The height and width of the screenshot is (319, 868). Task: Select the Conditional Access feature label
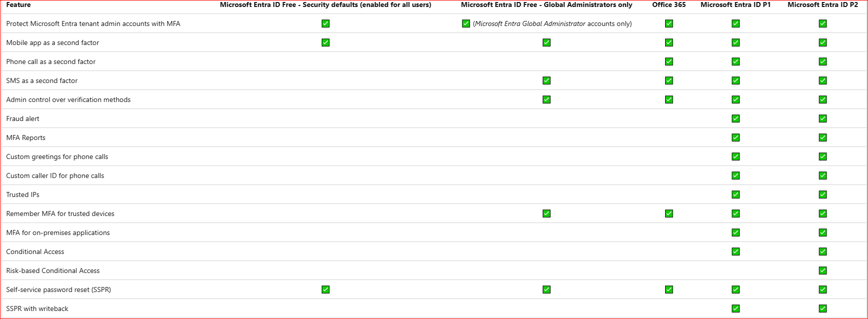(x=35, y=251)
